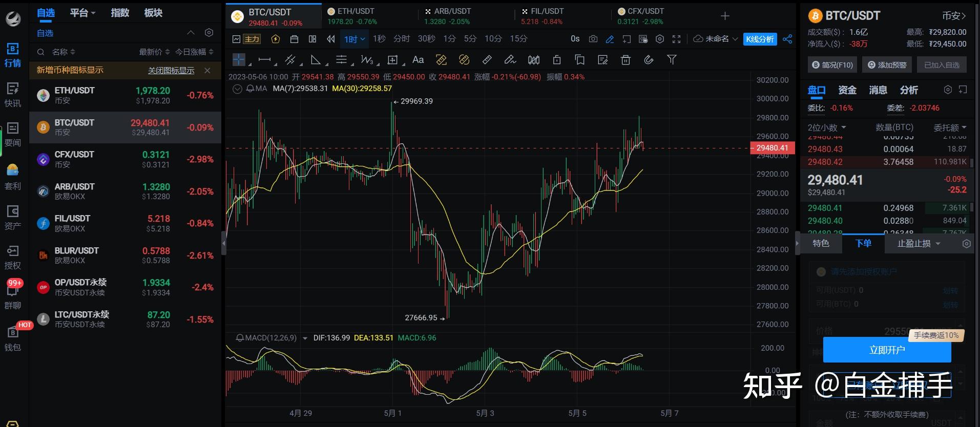
Task: Toggle the lock drawings icon
Action: coord(557,60)
